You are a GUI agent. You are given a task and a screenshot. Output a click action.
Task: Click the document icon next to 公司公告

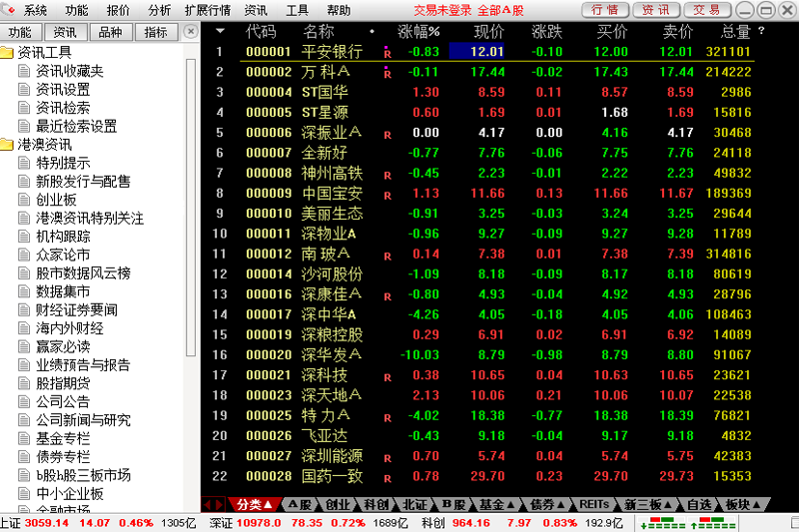click(24, 401)
